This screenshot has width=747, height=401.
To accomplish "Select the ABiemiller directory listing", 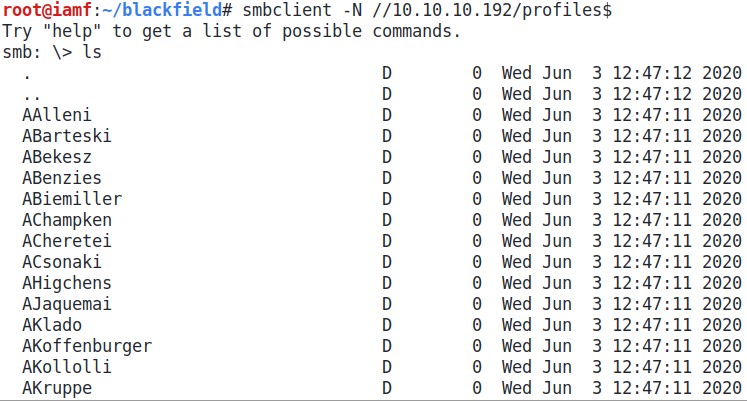I will tap(71, 199).
